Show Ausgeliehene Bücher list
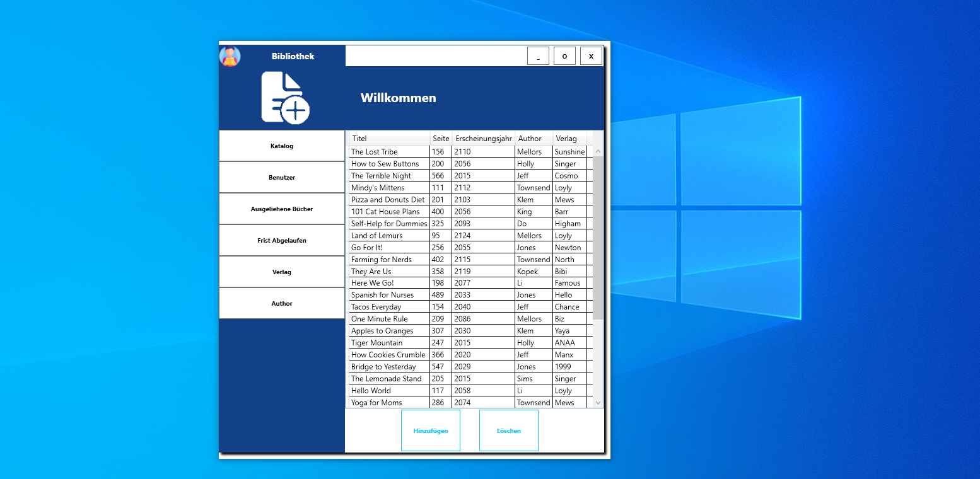This screenshot has height=479, width=980. click(x=282, y=209)
